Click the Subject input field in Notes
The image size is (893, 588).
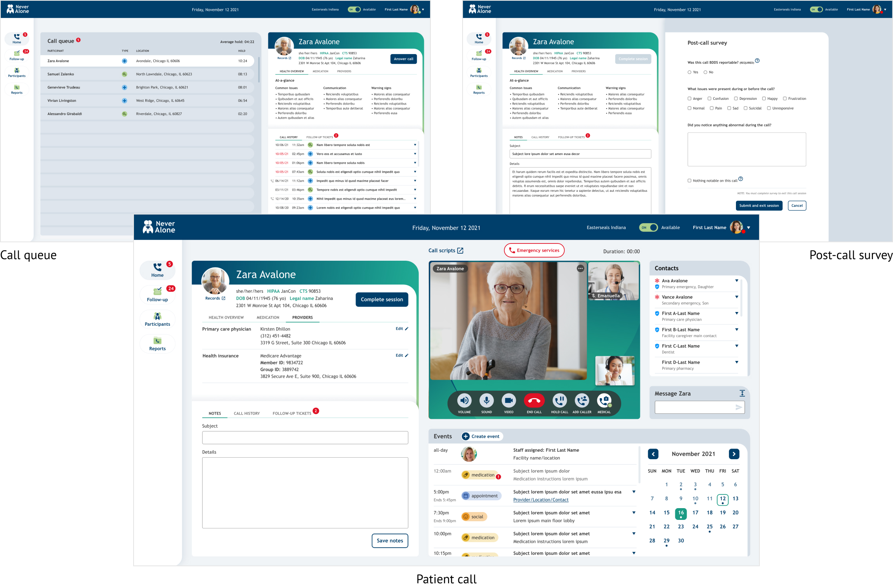click(x=303, y=436)
